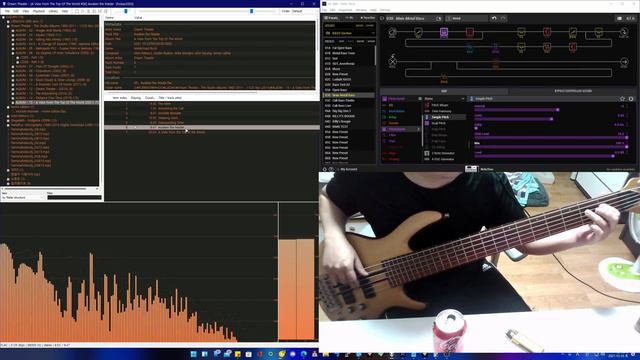Open the Library menu in foobar2000
The height and width of the screenshot is (360, 640).
(53, 11)
